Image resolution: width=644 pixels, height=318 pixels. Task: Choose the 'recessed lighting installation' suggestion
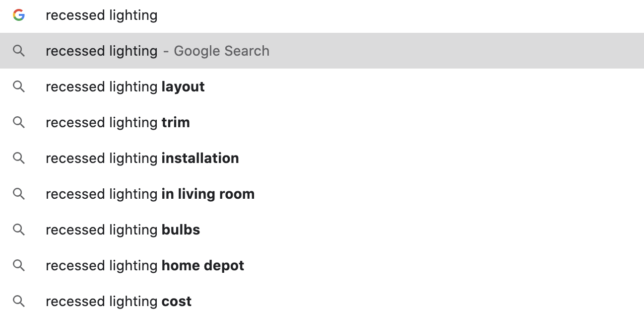pos(142,158)
